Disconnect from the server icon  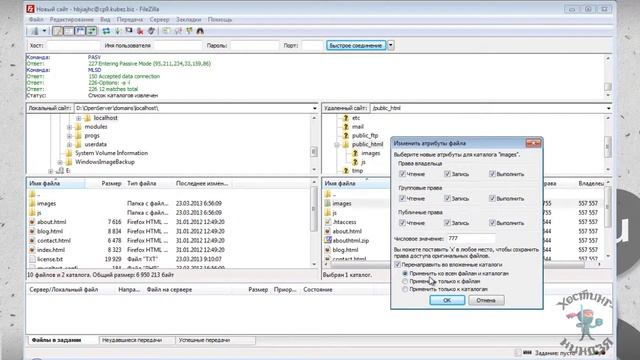(x=140, y=31)
